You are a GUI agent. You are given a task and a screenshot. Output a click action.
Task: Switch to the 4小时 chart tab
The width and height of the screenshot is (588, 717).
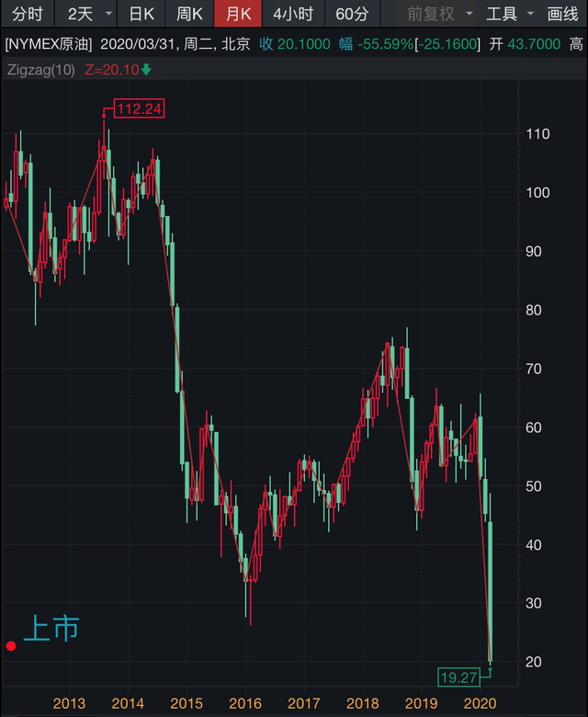coord(293,14)
